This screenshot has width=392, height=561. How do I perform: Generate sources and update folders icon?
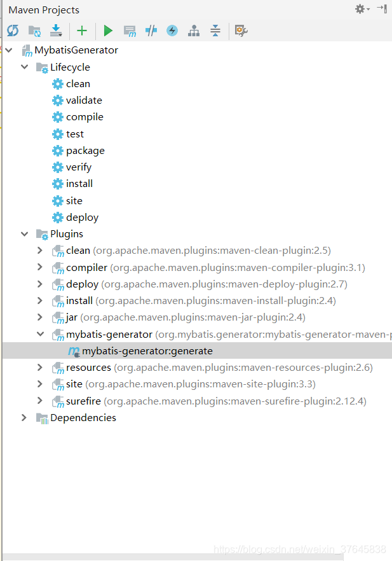[34, 31]
